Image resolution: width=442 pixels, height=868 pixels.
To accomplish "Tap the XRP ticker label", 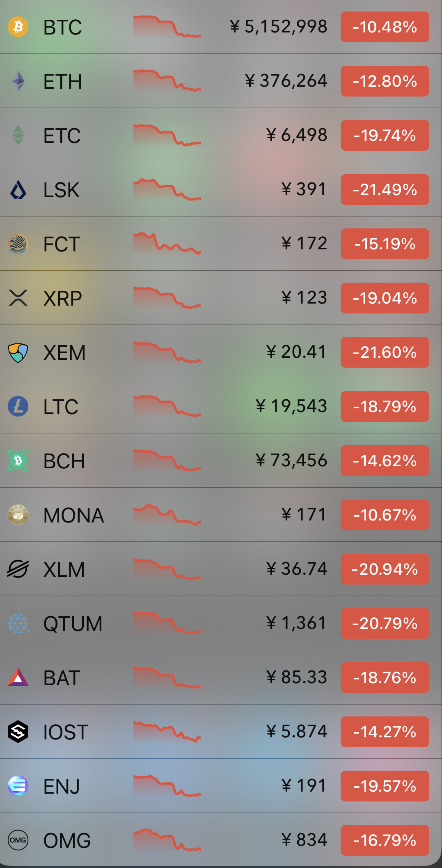I will tap(63, 299).
